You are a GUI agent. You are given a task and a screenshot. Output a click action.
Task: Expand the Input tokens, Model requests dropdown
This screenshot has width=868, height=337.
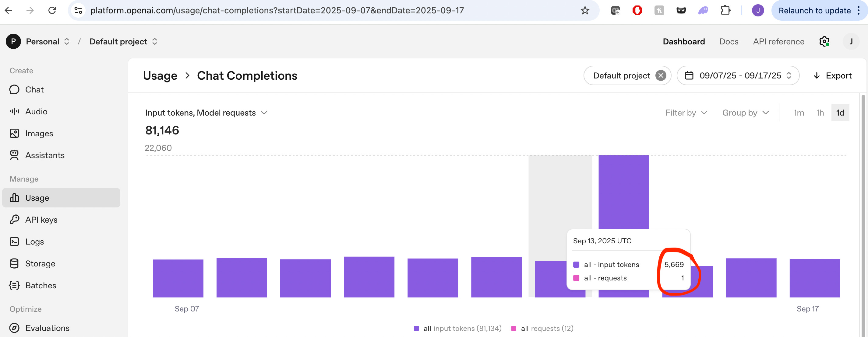click(206, 113)
